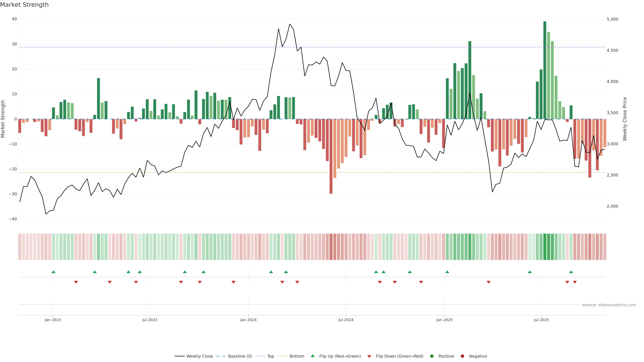Click the tallest green bar in July 2025
This screenshot has height=362, width=644.
point(545,70)
